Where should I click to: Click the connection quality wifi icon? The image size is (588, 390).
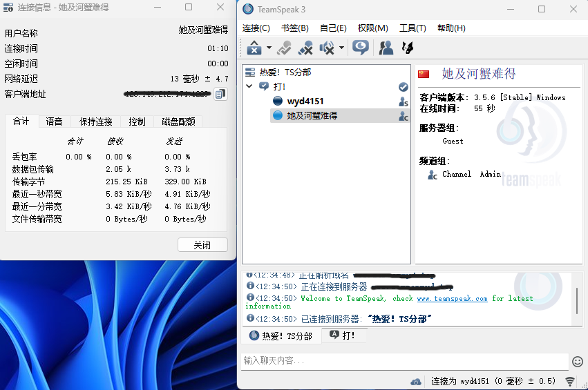coord(569,382)
